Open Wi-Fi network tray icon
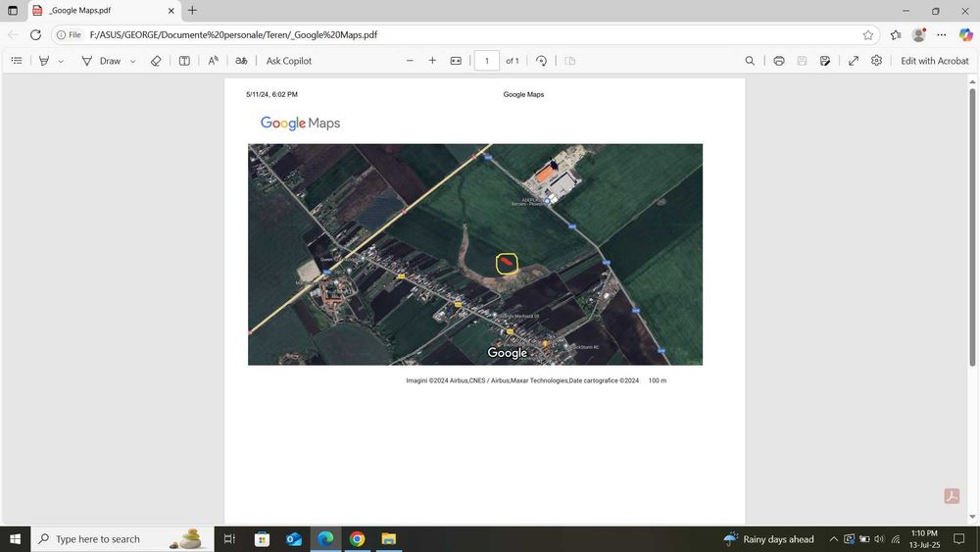980x552 pixels. (895, 539)
